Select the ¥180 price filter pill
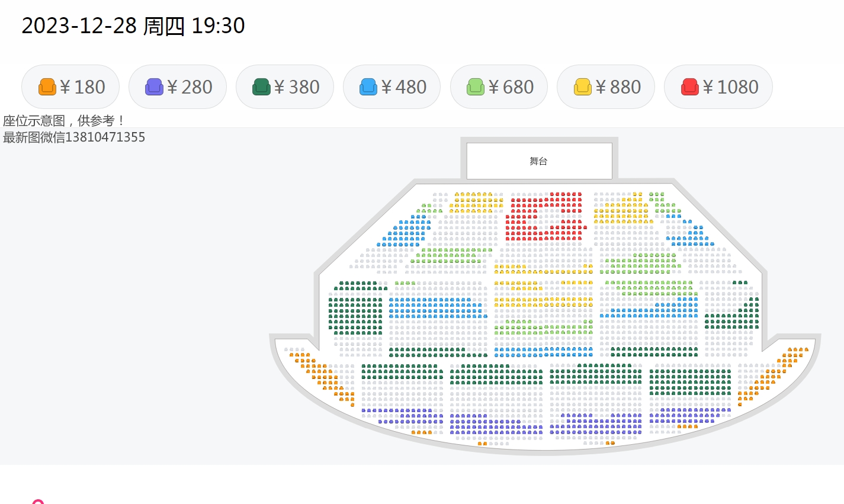Screen dimensions: 844x504 tap(70, 87)
